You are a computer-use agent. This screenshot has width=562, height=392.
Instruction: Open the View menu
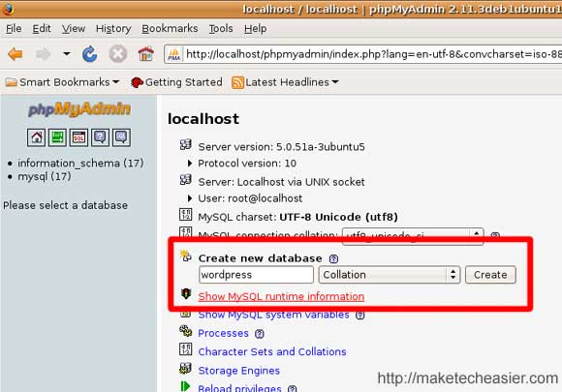click(74, 29)
